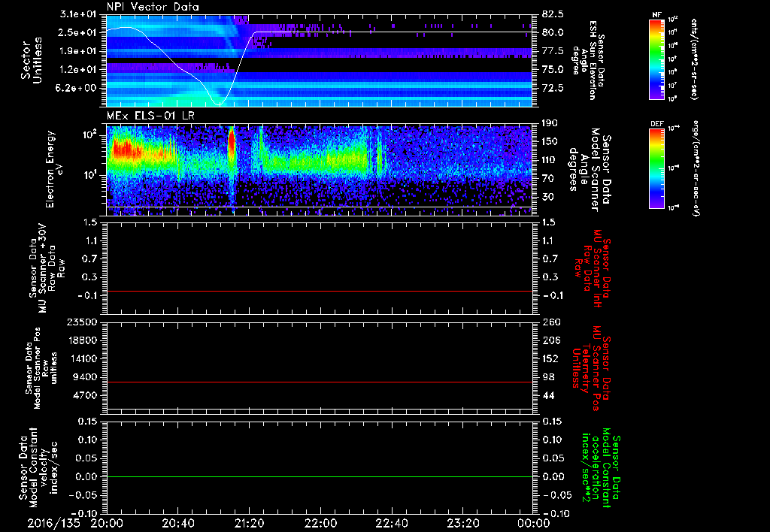
Task: Click the 1.9e+01 sector tick label
Action: 77,51
